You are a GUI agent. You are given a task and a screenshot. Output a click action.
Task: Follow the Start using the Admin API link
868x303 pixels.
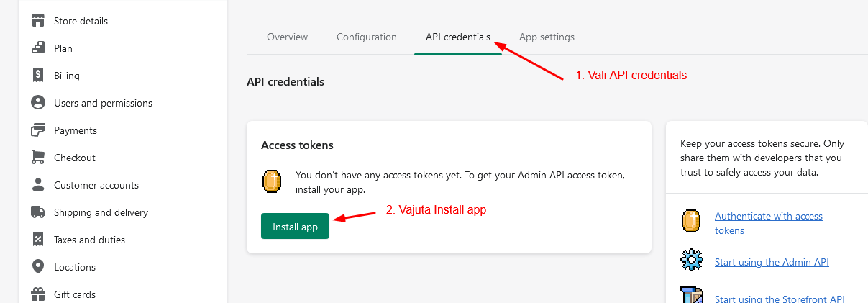click(772, 262)
